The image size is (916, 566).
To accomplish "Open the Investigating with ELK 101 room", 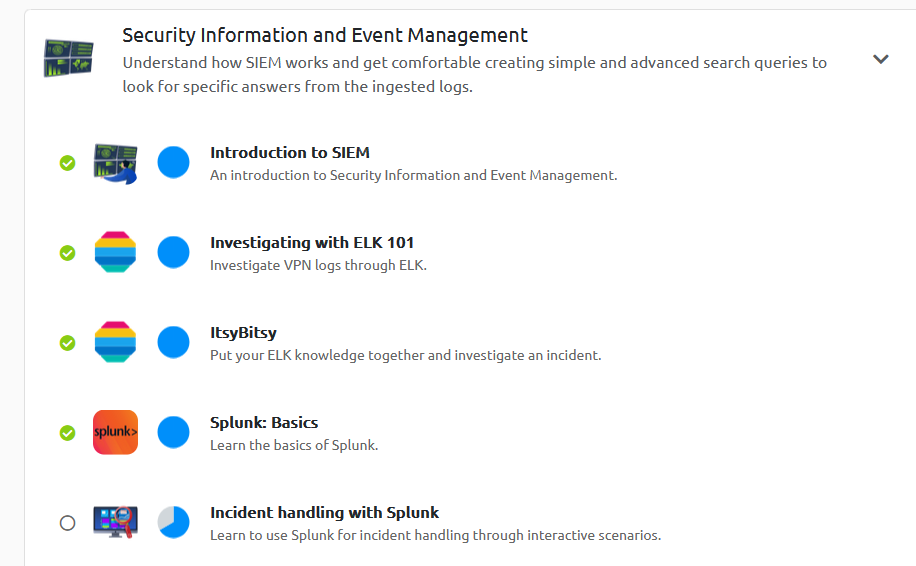I will [x=312, y=242].
